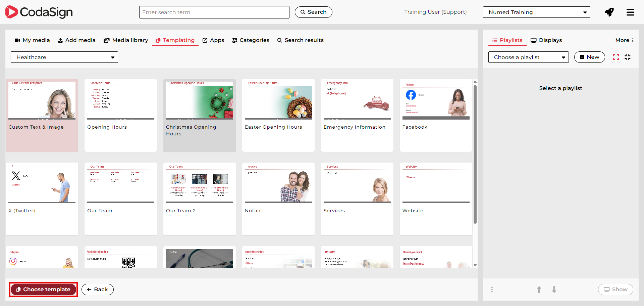Create a New playlist
This screenshot has height=306, width=644.
click(x=589, y=57)
